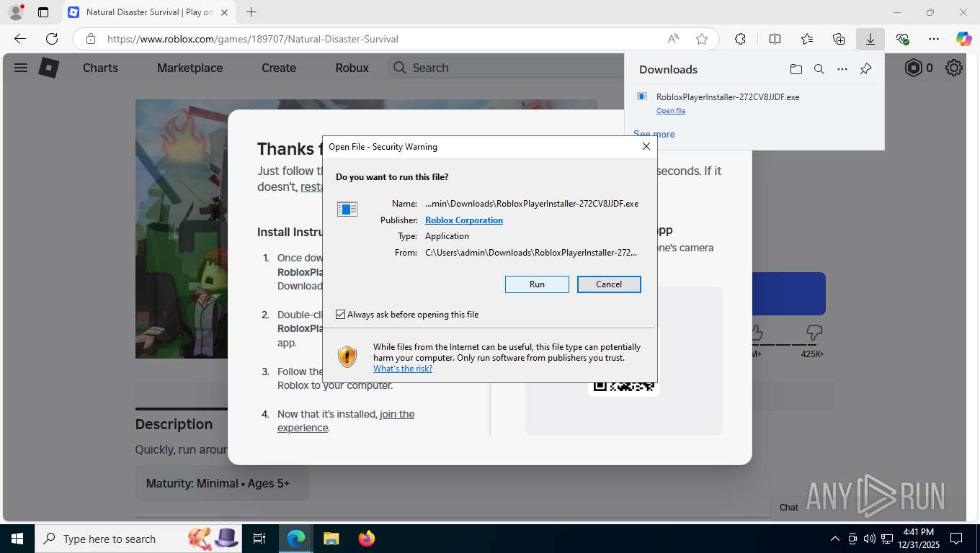Click the Roblox logo home icon

(x=48, y=68)
